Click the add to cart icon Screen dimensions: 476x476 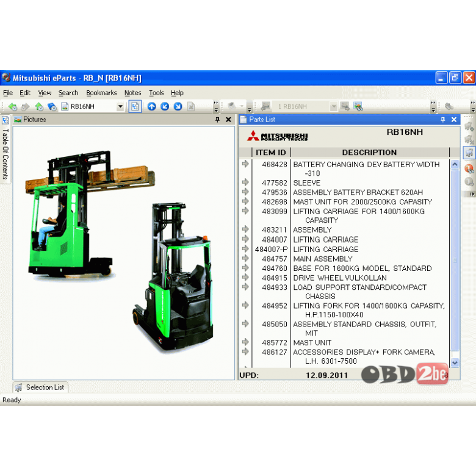pyautogui.click(x=469, y=126)
